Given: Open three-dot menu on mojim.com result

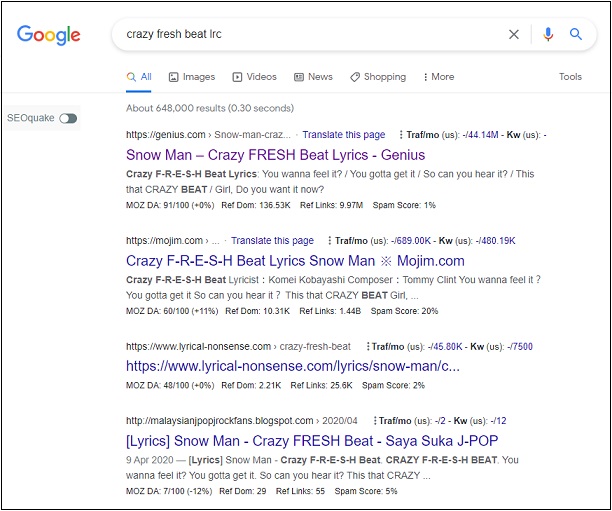Looking at the screenshot, I should 329,240.
